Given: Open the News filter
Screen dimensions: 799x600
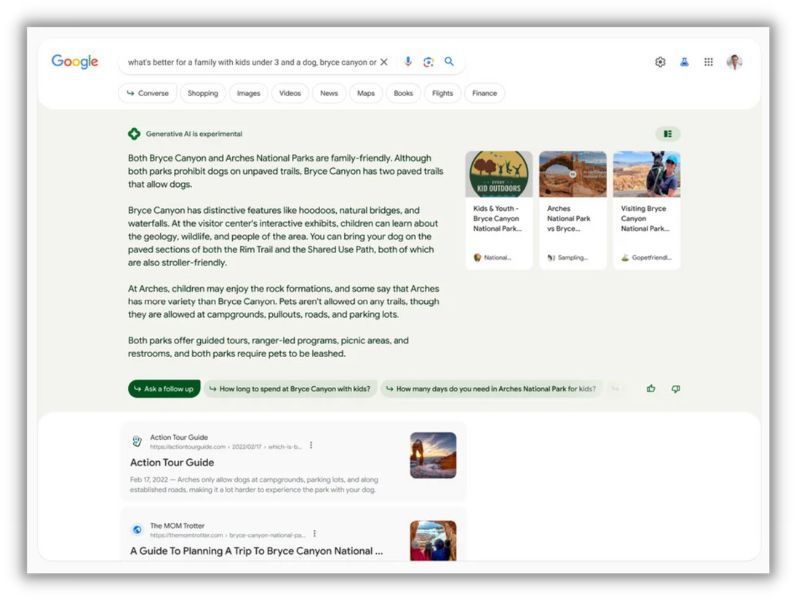Looking at the screenshot, I should pyautogui.click(x=329, y=93).
